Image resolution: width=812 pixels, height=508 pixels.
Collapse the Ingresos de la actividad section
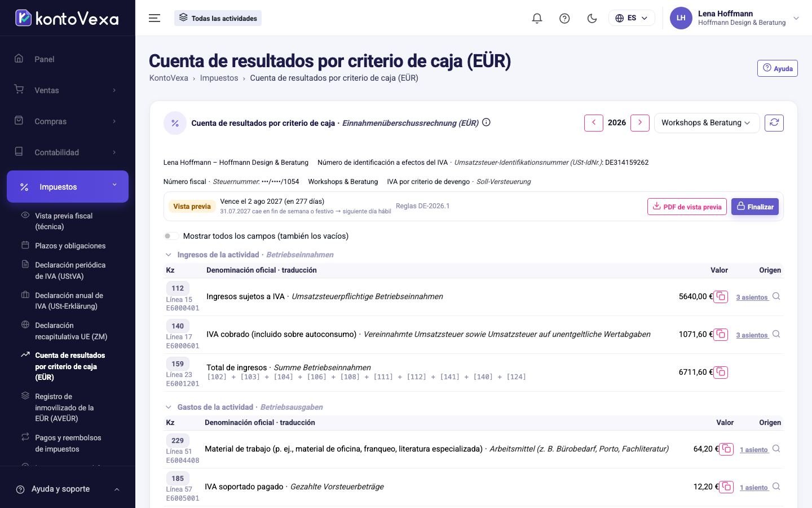168,255
